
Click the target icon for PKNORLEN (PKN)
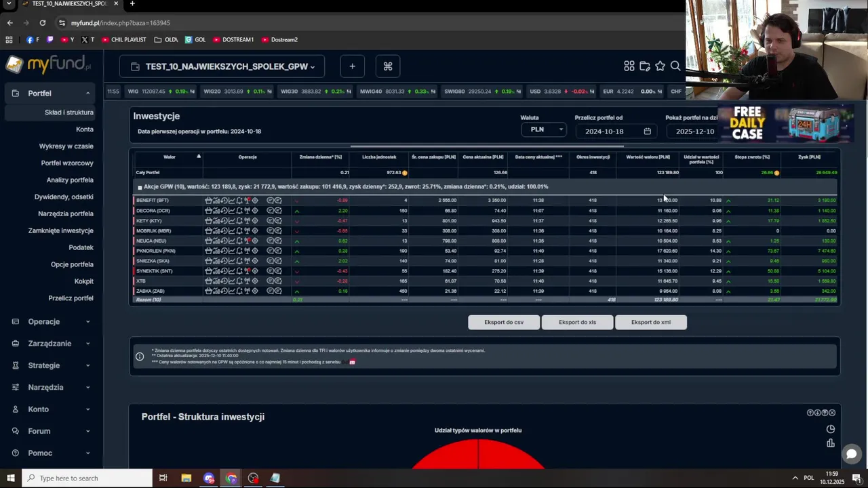(255, 251)
